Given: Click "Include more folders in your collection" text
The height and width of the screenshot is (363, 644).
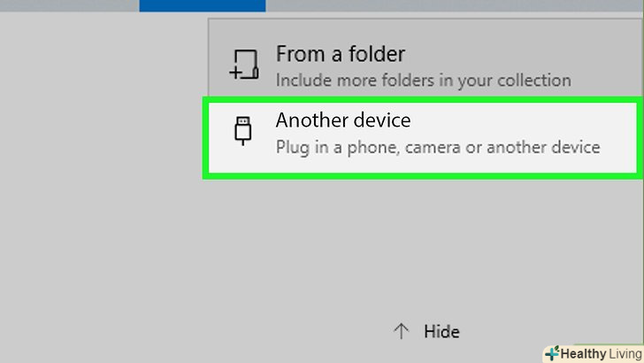Looking at the screenshot, I should click(x=423, y=80).
